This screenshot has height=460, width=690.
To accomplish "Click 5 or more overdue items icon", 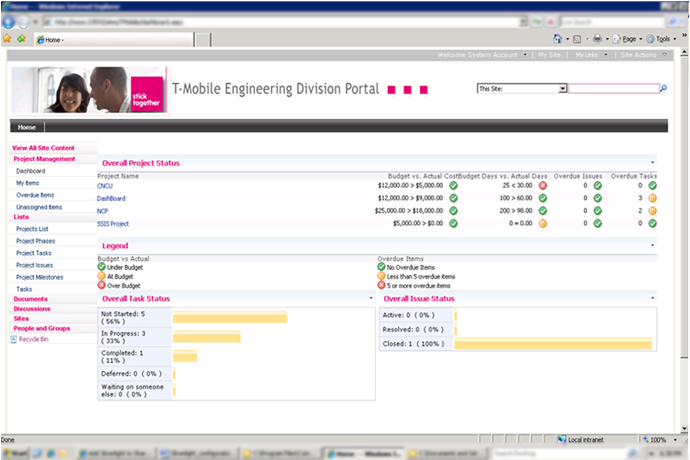I will click(381, 285).
